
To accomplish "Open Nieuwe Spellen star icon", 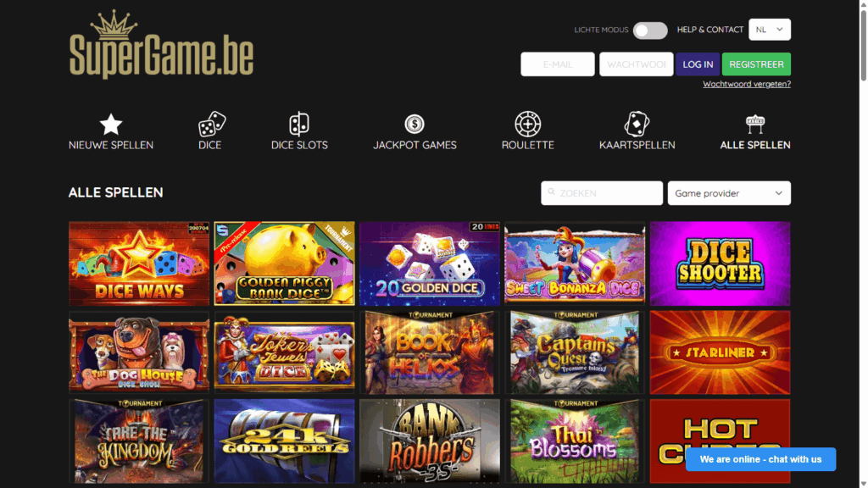I will click(x=111, y=124).
